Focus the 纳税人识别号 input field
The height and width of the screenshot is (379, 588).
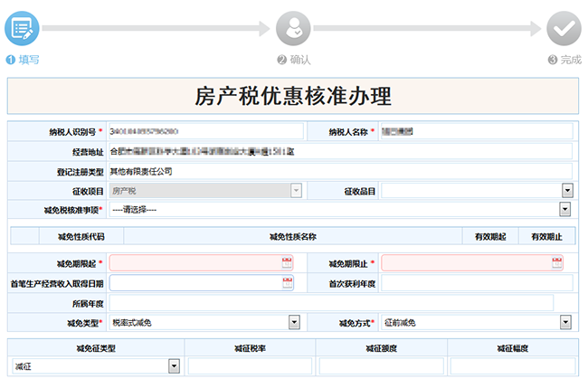coord(205,132)
